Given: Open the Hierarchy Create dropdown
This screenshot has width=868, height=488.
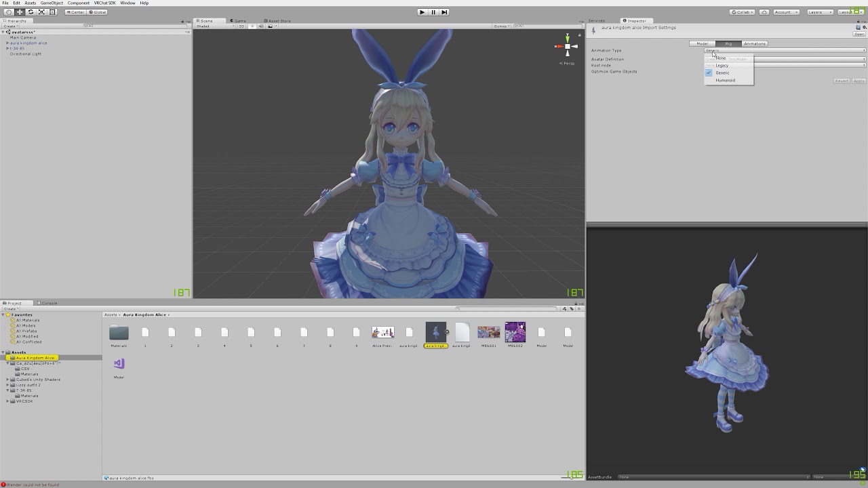Looking at the screenshot, I should [11, 26].
